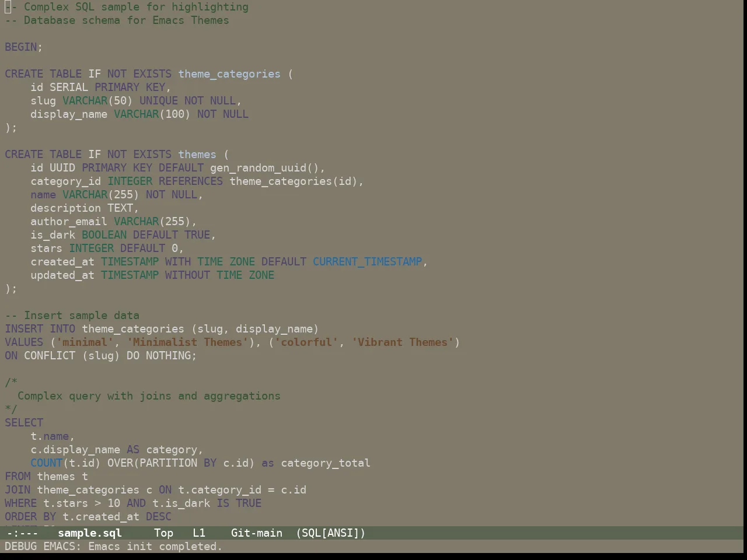Click the CURRENT_TIMESTAMP keyword
The height and width of the screenshot is (560, 747).
(x=367, y=262)
